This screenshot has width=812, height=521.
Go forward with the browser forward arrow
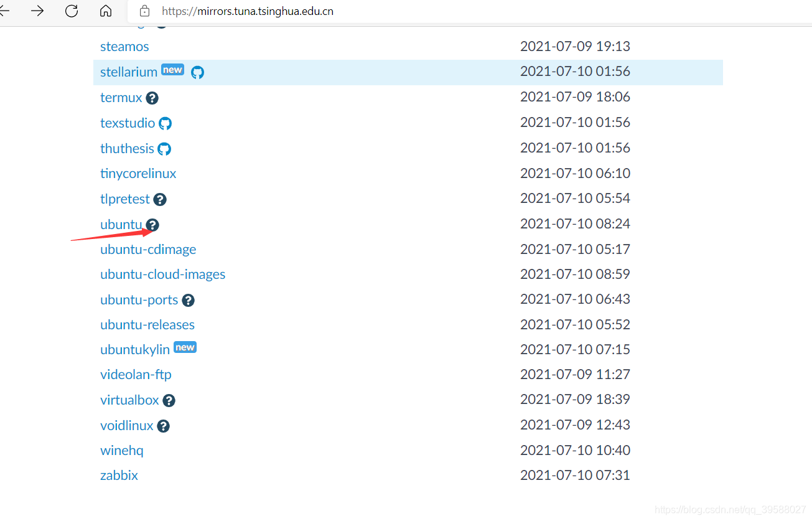coord(37,11)
